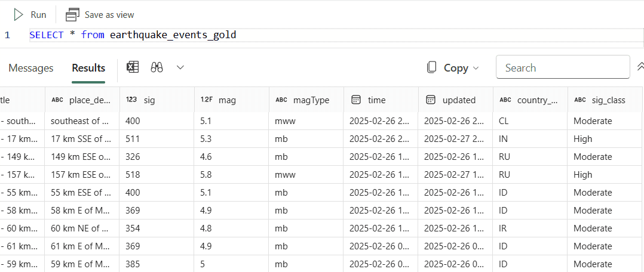Image resolution: width=644 pixels, height=272 pixels.
Task: Select sig_class High in the 518 row
Action: [605, 175]
